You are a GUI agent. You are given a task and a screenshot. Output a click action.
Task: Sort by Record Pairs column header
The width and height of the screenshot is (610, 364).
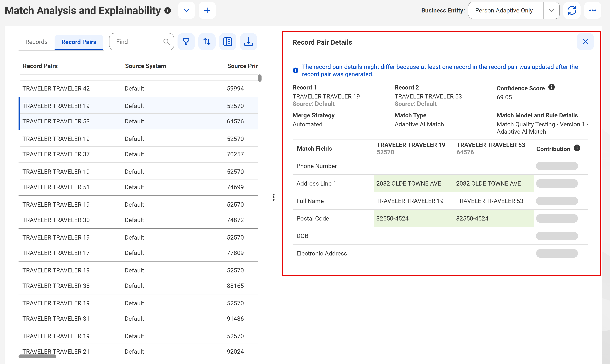[40, 66]
